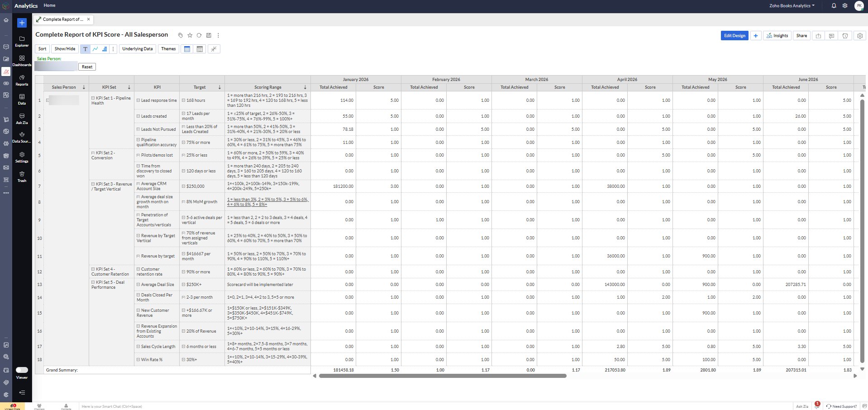Collapse the Win Rate % row

tap(138, 360)
